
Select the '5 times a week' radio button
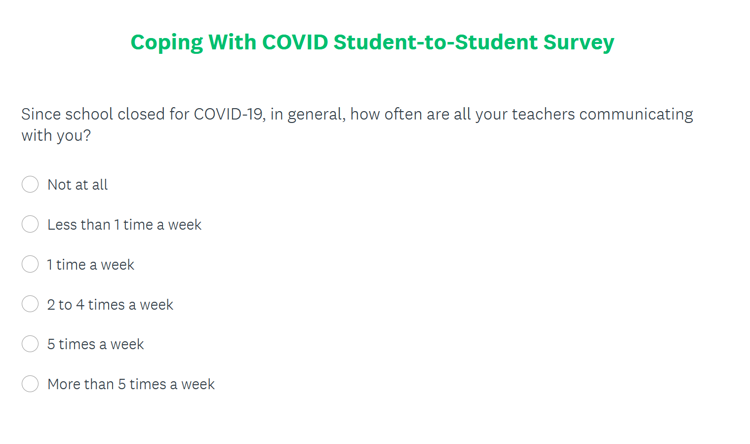[30, 344]
